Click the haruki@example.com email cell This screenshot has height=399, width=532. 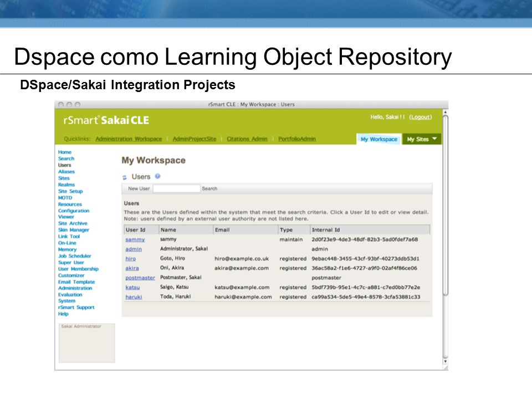pos(243,297)
